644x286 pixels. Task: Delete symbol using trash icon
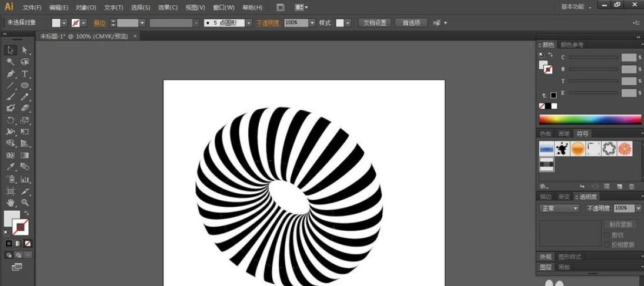[x=632, y=186]
